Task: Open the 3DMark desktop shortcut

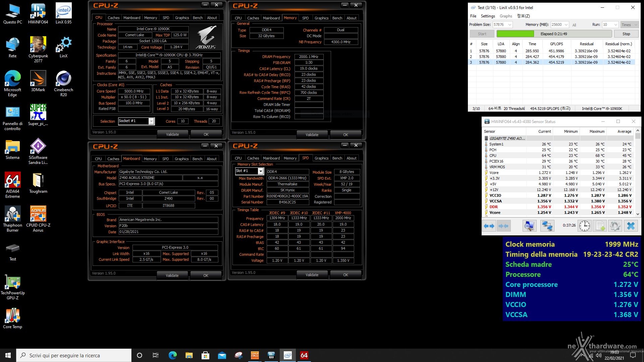Action: [x=38, y=81]
